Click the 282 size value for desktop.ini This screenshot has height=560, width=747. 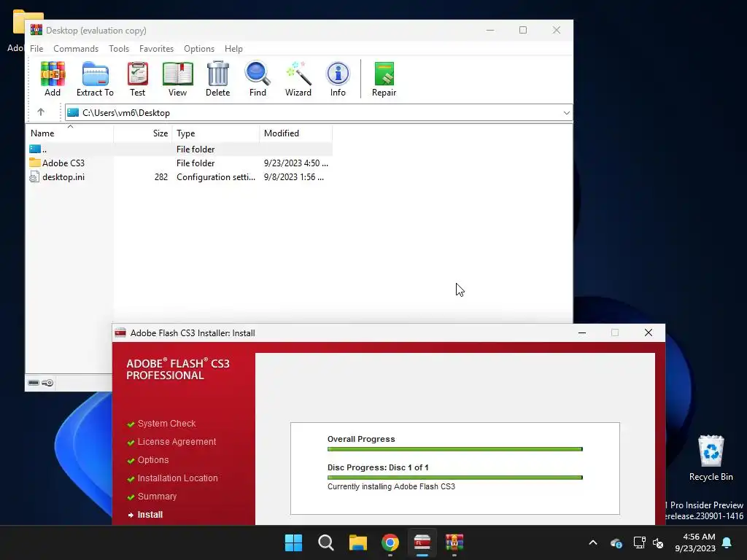point(161,177)
